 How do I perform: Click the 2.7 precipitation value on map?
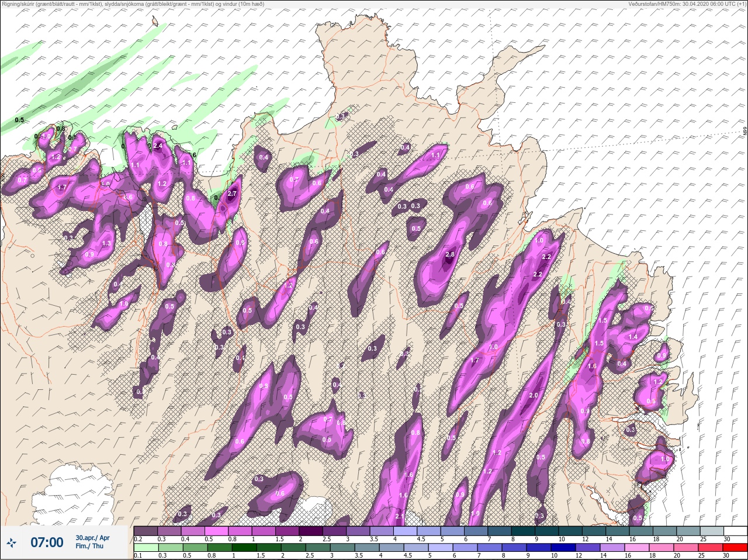[x=232, y=193]
